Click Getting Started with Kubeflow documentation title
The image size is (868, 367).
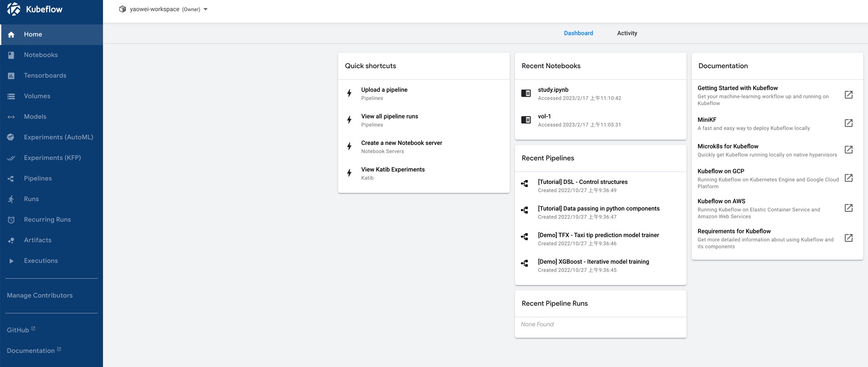tap(737, 88)
